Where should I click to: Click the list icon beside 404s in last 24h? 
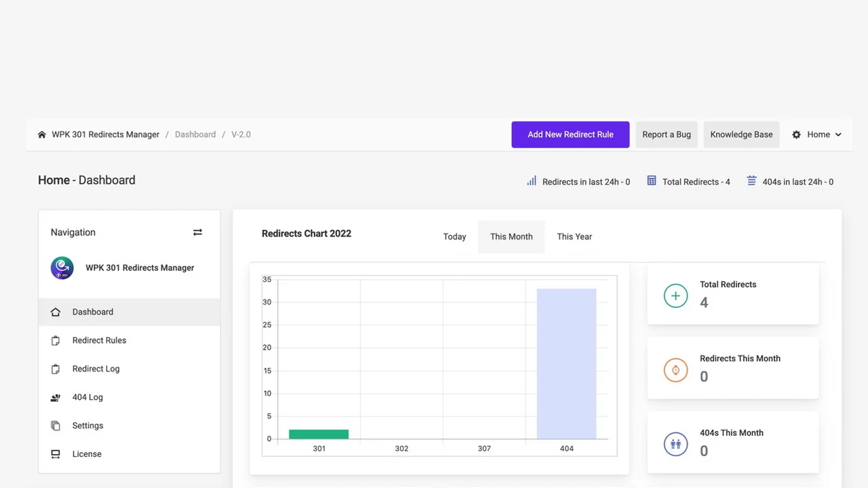(752, 181)
